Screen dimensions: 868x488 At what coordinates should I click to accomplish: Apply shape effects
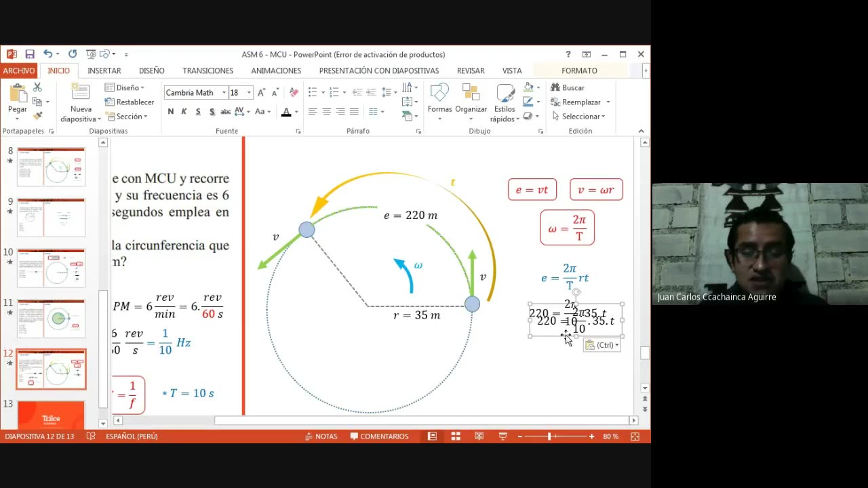click(x=528, y=116)
